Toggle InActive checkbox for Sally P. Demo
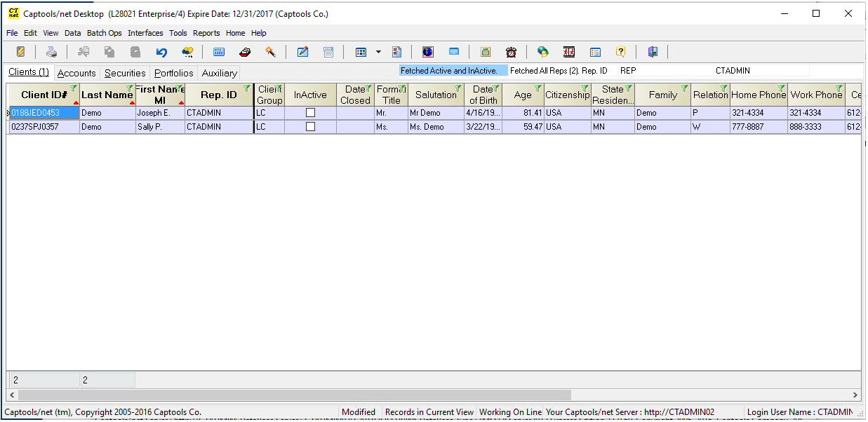The height and width of the screenshot is (422, 868). pyautogui.click(x=310, y=127)
